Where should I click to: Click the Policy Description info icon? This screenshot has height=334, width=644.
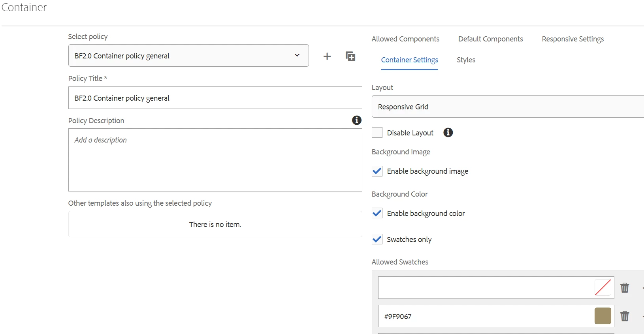pos(357,120)
